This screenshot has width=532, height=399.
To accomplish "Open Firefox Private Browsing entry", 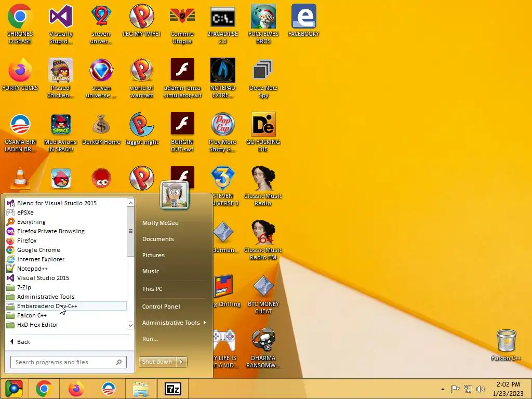I will tap(66, 231).
